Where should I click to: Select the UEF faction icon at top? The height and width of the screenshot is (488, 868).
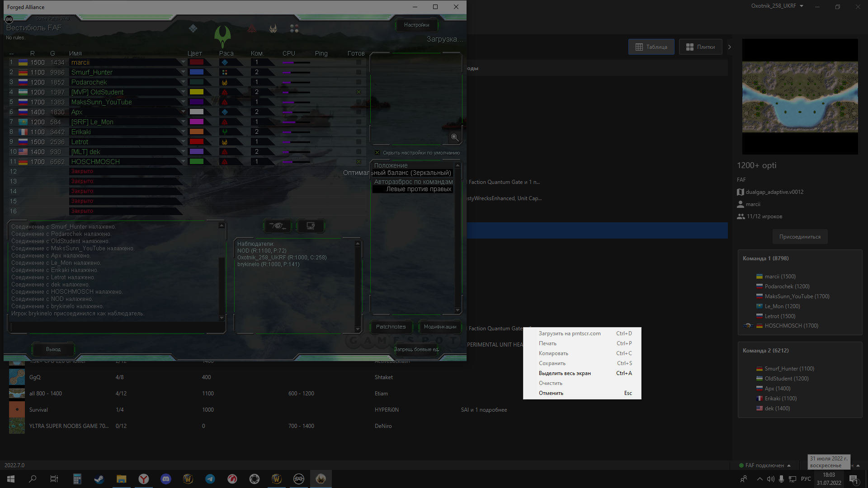tap(193, 28)
